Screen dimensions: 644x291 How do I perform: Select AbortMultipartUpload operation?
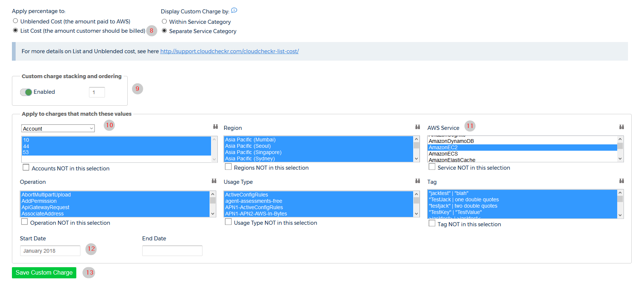[x=115, y=195]
